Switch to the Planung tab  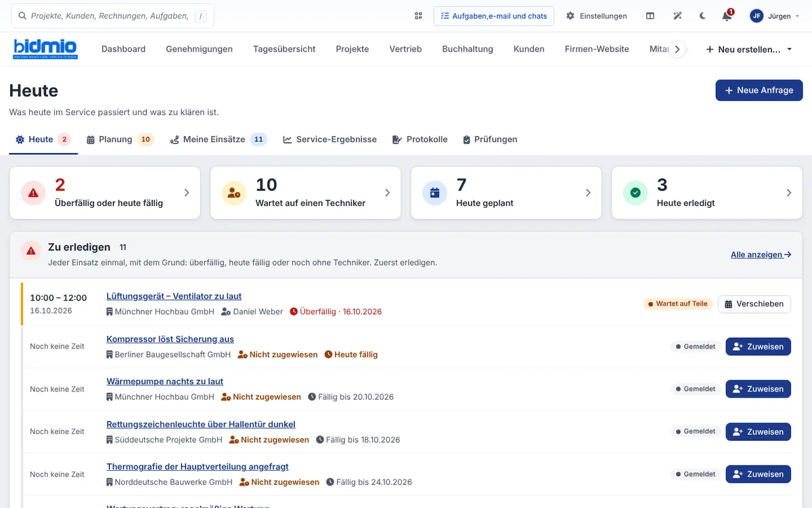click(x=120, y=140)
